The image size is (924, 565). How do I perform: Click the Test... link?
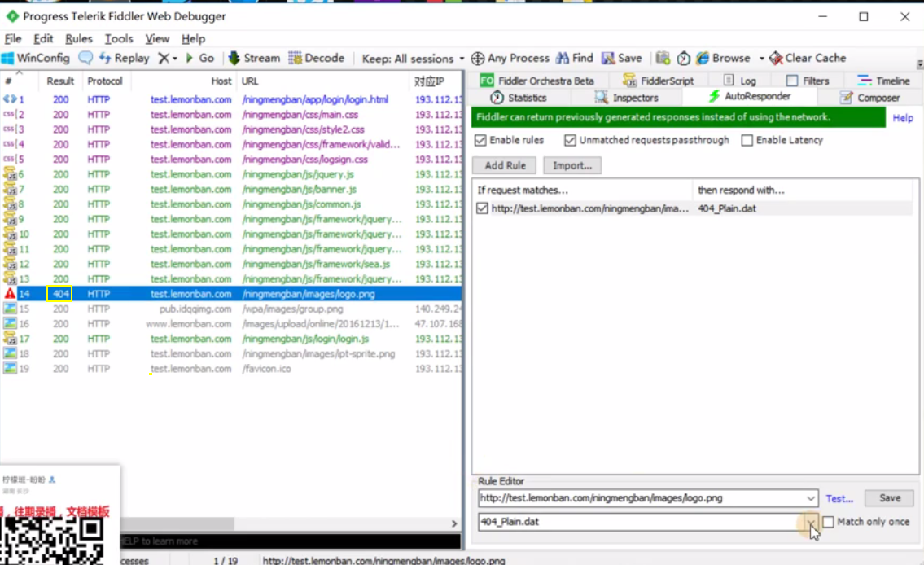click(x=839, y=498)
